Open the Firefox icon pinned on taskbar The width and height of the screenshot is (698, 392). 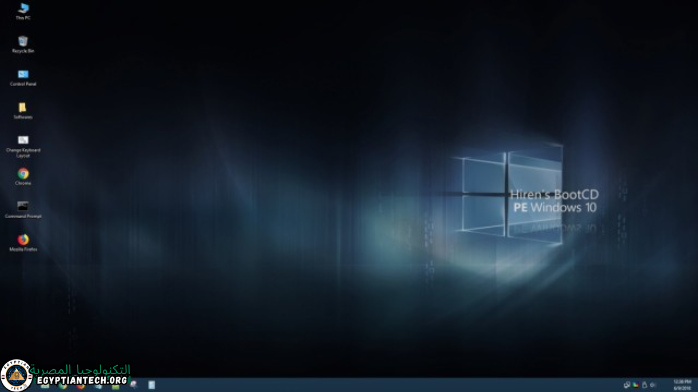point(81,386)
